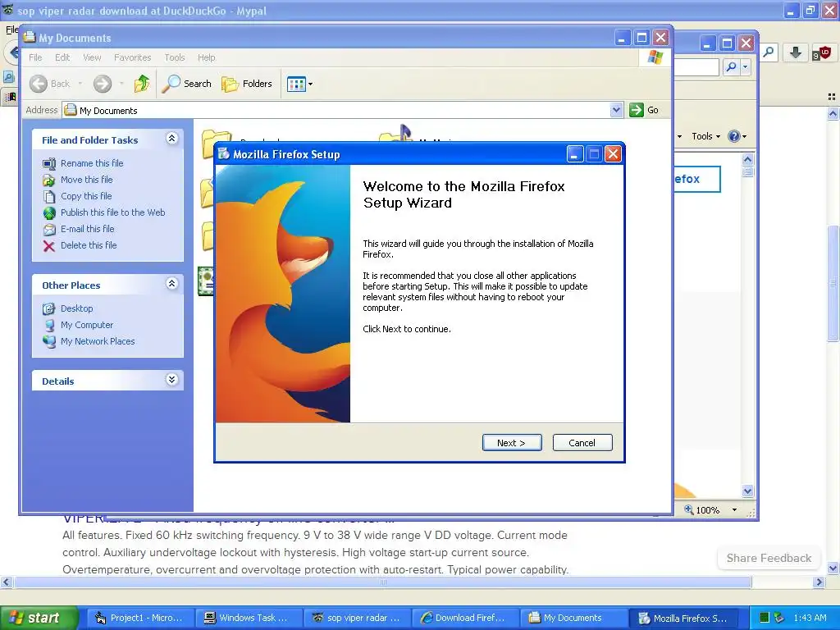Viewport: 840px width, 630px height.
Task: Expand the Details panel
Action: (171, 380)
